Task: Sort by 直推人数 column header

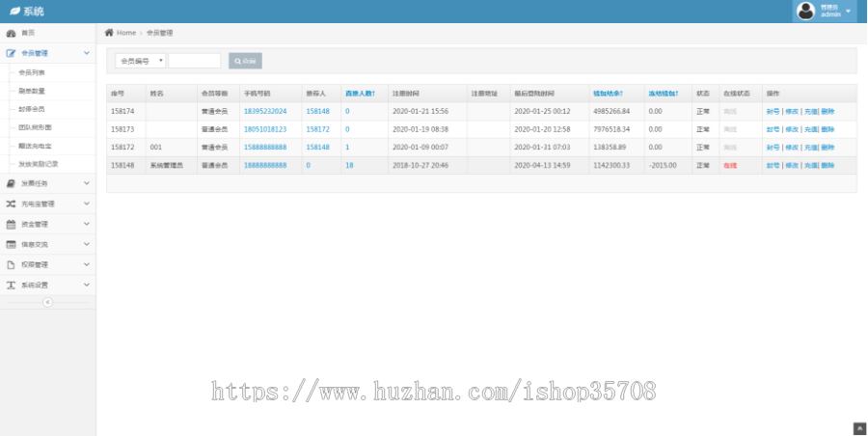Action: (x=361, y=94)
